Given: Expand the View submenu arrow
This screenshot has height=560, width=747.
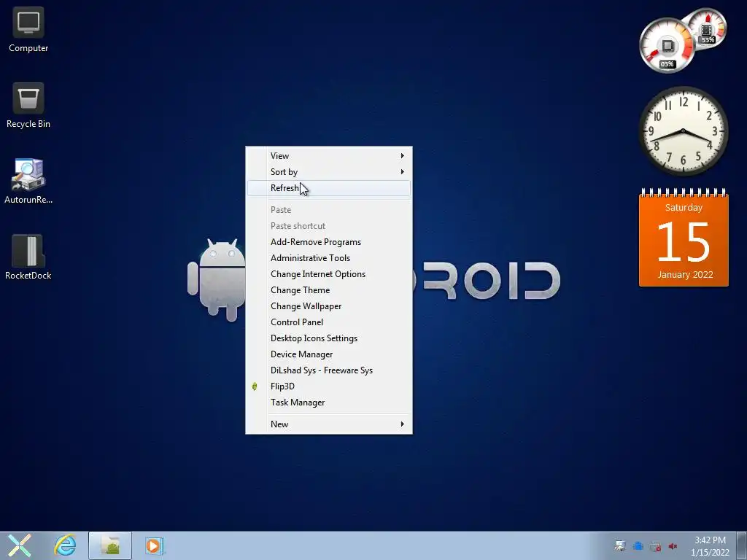Looking at the screenshot, I should coord(403,156).
